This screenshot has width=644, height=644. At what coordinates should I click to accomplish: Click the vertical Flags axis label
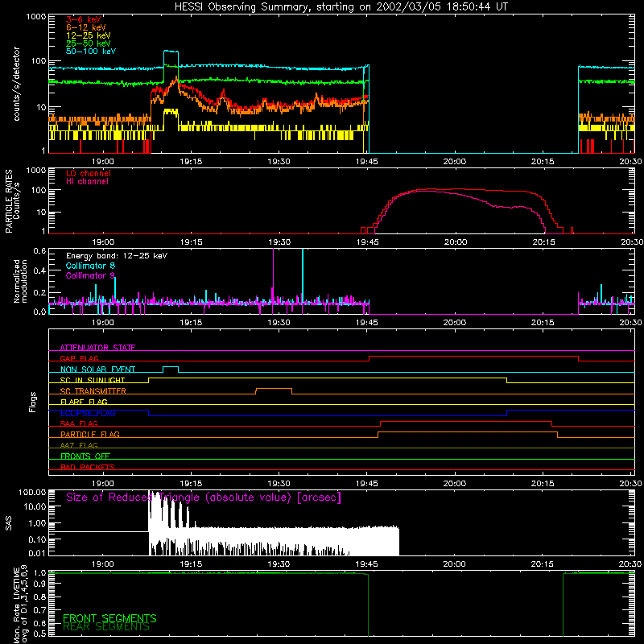(x=32, y=402)
